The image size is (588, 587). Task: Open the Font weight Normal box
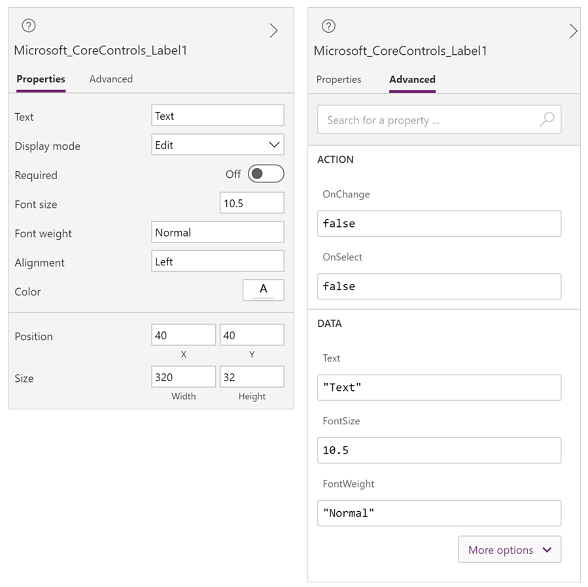[x=218, y=232]
